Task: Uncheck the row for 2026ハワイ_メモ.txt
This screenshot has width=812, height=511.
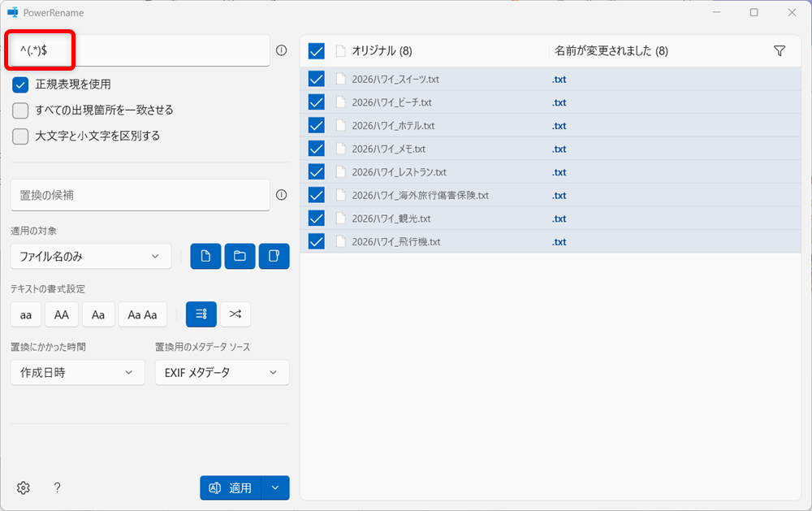Action: [x=316, y=148]
